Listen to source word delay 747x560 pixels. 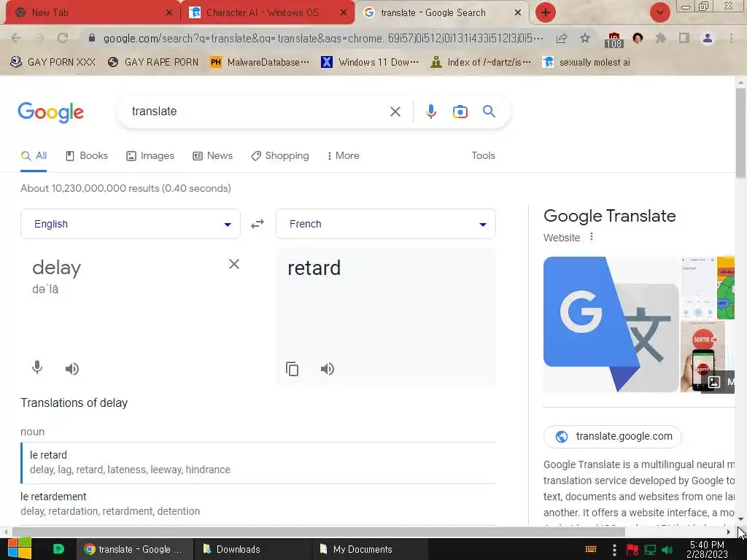pos(72,368)
